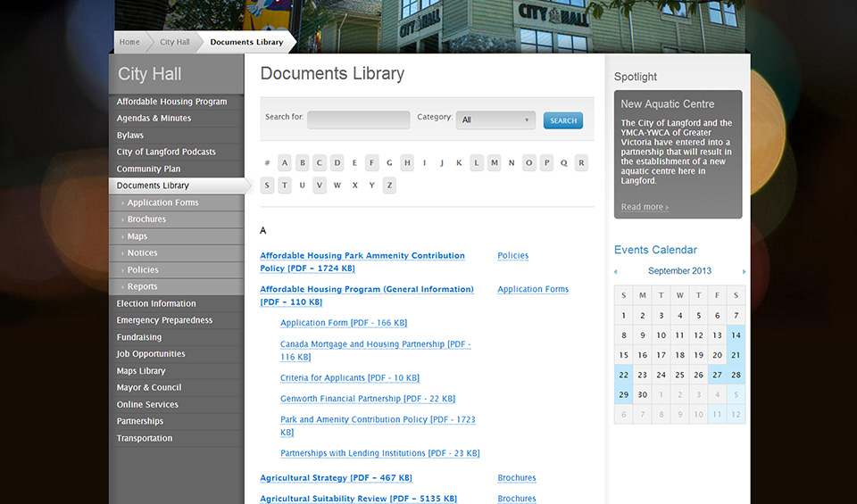Click the Search for text field

358,120
